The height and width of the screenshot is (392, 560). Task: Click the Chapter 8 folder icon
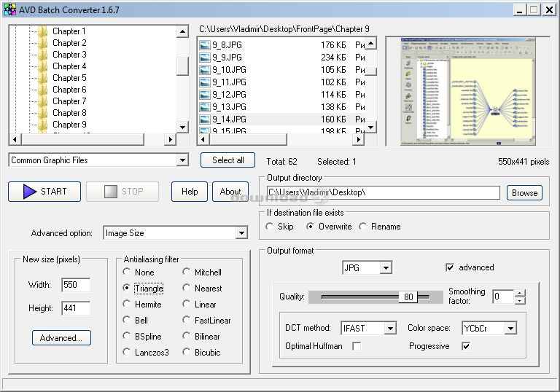pyautogui.click(x=42, y=113)
